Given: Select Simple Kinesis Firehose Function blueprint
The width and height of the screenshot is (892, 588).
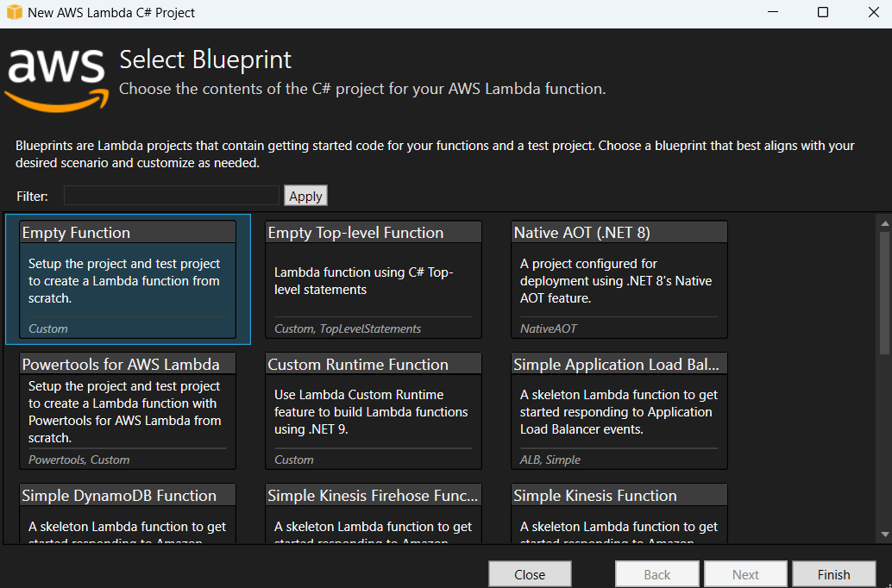Looking at the screenshot, I should (374, 514).
